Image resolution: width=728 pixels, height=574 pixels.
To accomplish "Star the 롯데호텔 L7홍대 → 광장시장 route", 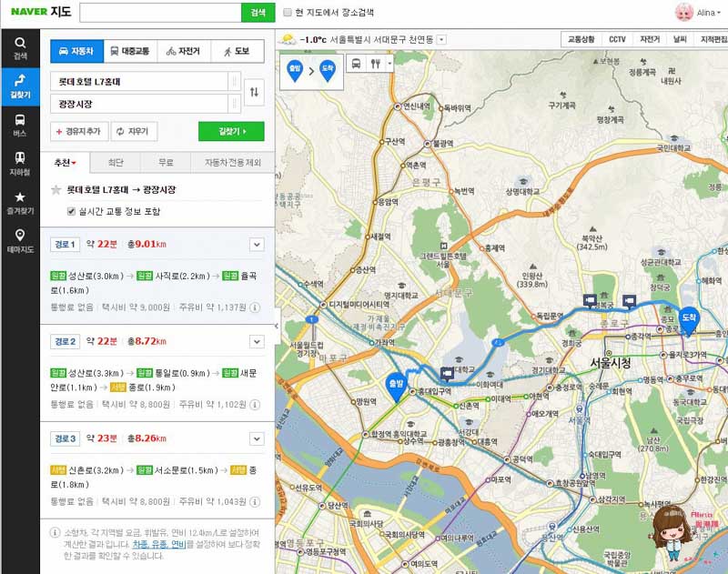I will (56, 190).
